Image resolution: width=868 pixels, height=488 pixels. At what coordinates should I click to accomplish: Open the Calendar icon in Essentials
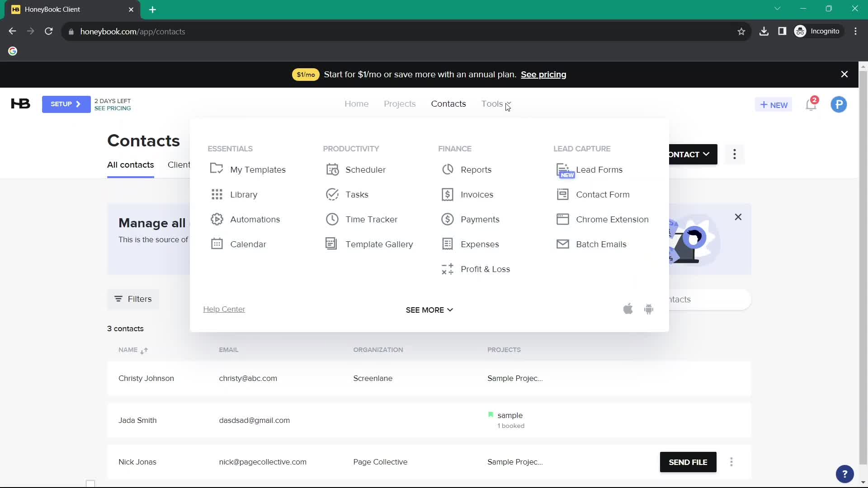(217, 244)
